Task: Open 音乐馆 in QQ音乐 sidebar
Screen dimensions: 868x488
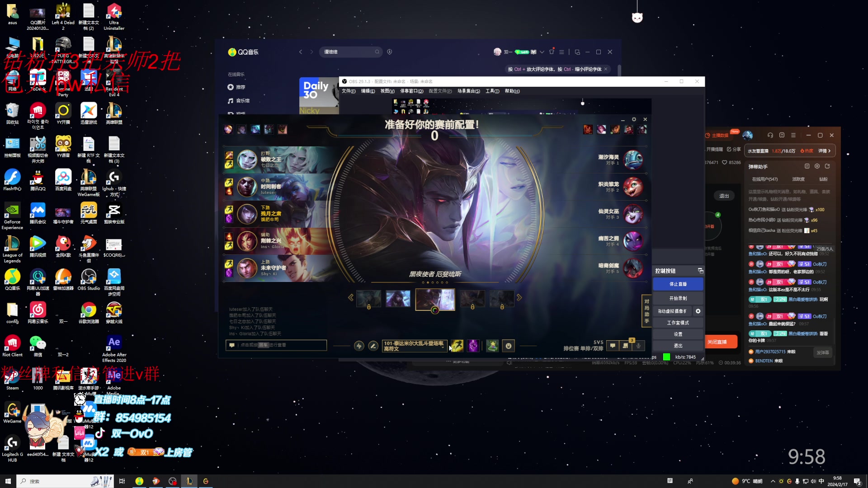Action: point(239,101)
